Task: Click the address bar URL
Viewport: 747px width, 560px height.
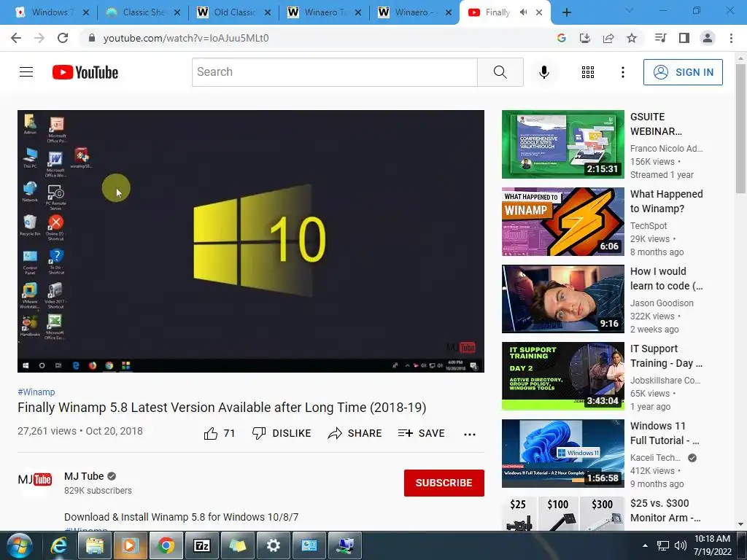Action: pyautogui.click(x=186, y=38)
